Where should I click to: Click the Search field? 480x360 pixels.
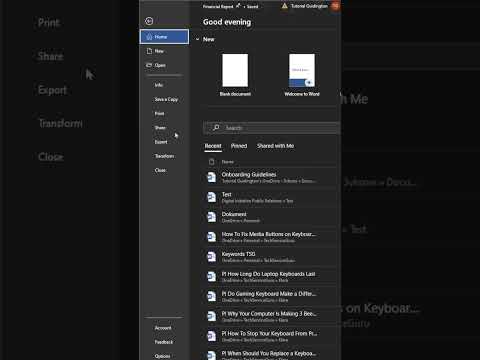(272, 128)
